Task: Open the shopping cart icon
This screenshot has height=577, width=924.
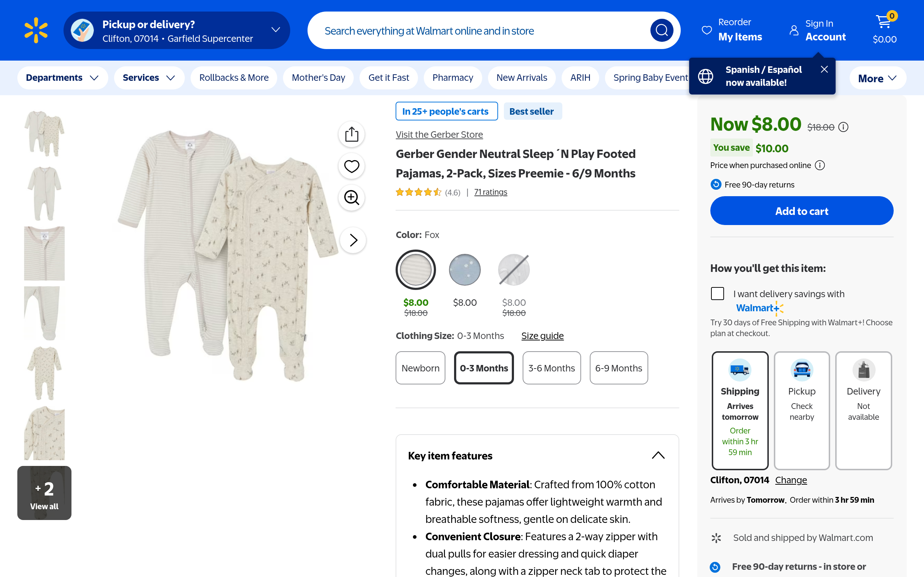Action: pos(884,23)
